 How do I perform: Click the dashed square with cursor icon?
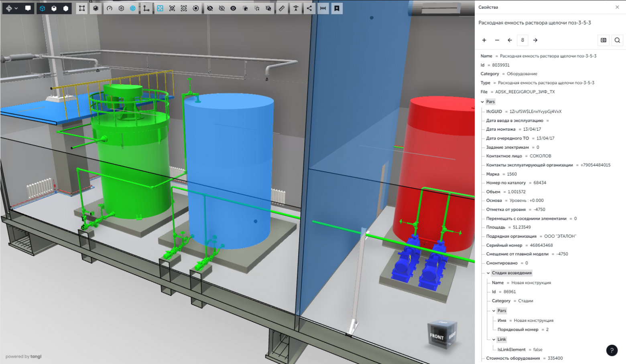(x=257, y=8)
